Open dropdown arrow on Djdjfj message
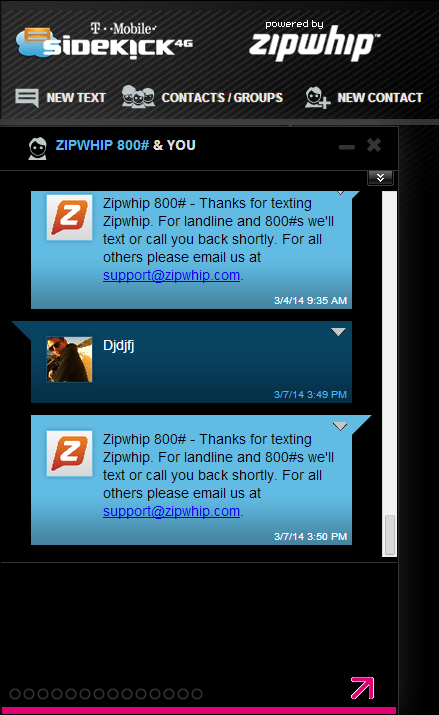The image size is (439, 715). [338, 332]
